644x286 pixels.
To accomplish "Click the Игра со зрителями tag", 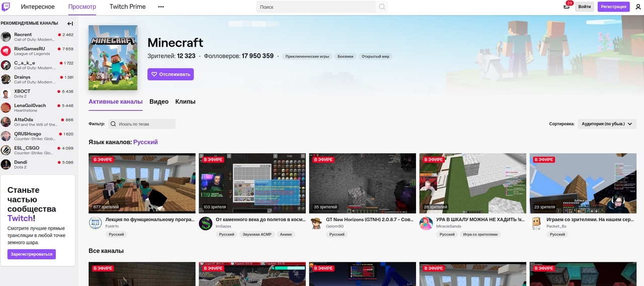I will tap(480, 234).
